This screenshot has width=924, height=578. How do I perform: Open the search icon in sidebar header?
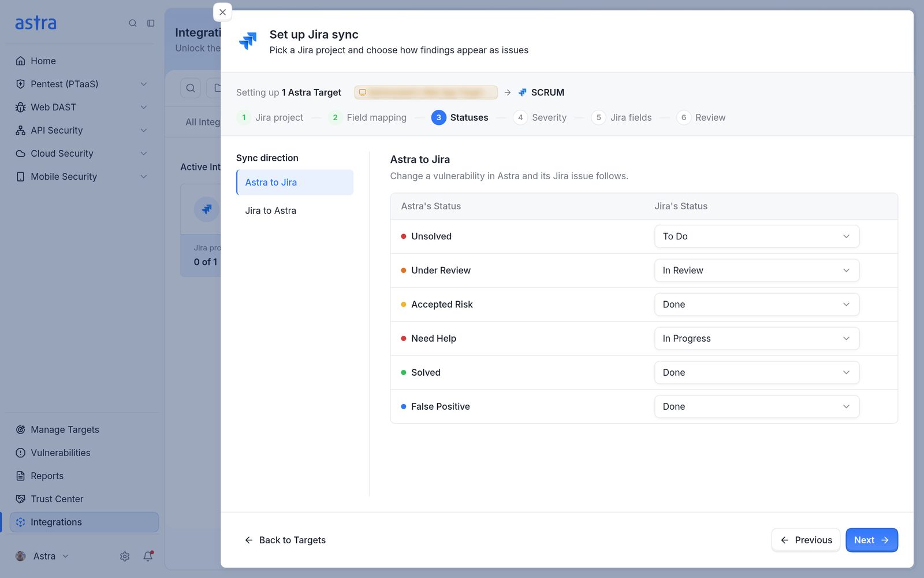pyautogui.click(x=133, y=23)
